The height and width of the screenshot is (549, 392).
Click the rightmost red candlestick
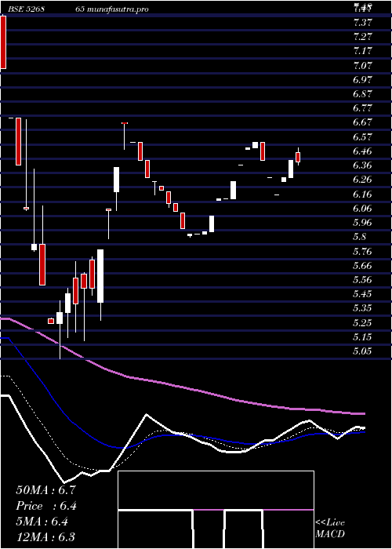[298, 157]
